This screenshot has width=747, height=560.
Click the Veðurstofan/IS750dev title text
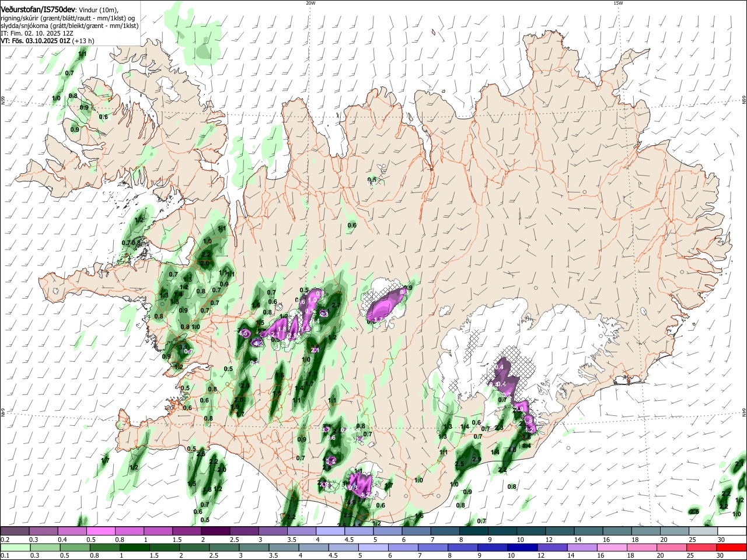click(x=38, y=9)
